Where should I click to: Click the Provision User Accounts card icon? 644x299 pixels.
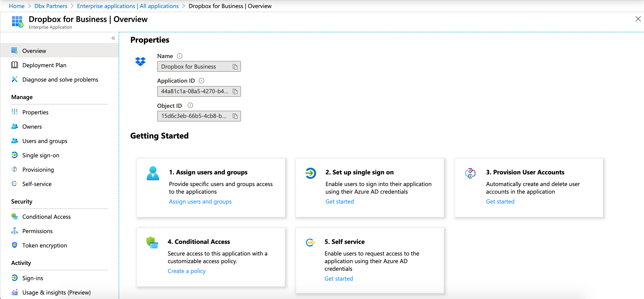point(470,173)
